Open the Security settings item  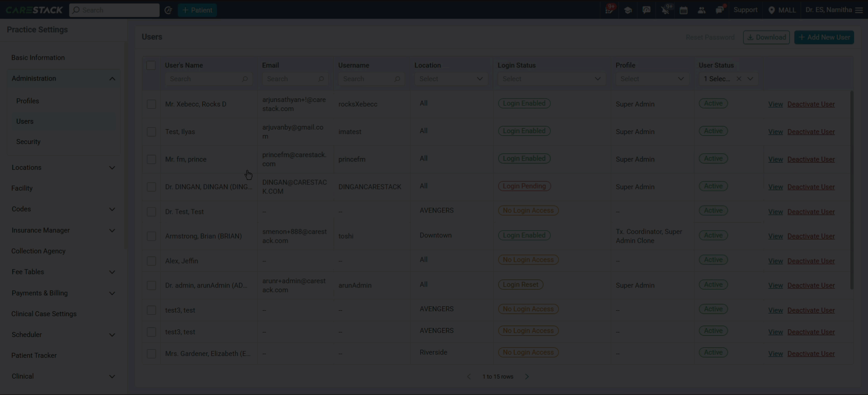(29, 142)
